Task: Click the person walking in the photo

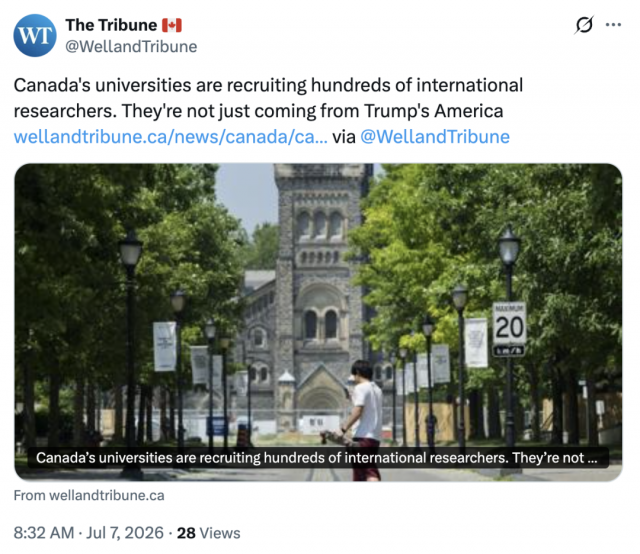Action: [x=362, y=419]
